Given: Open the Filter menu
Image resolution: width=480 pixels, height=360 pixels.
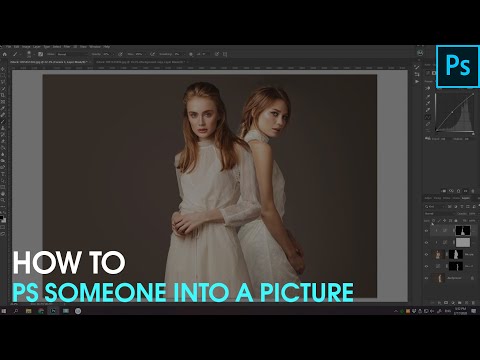Looking at the screenshot, I should click(x=67, y=47).
